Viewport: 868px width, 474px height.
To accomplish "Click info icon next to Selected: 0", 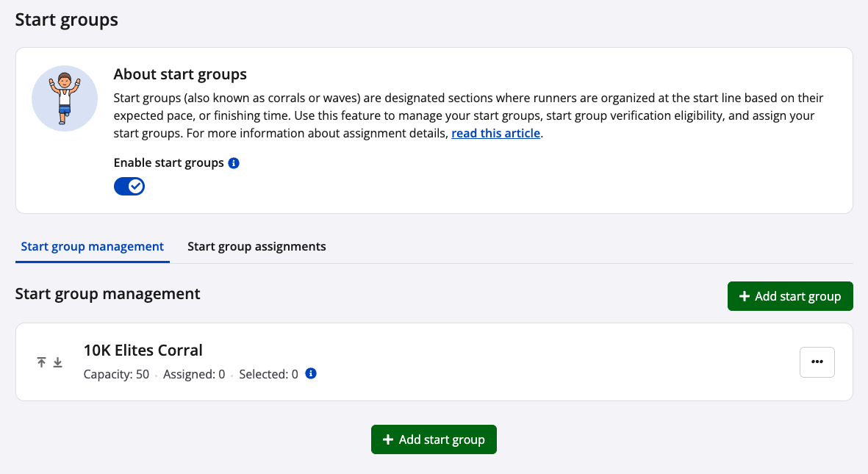I will [311, 374].
